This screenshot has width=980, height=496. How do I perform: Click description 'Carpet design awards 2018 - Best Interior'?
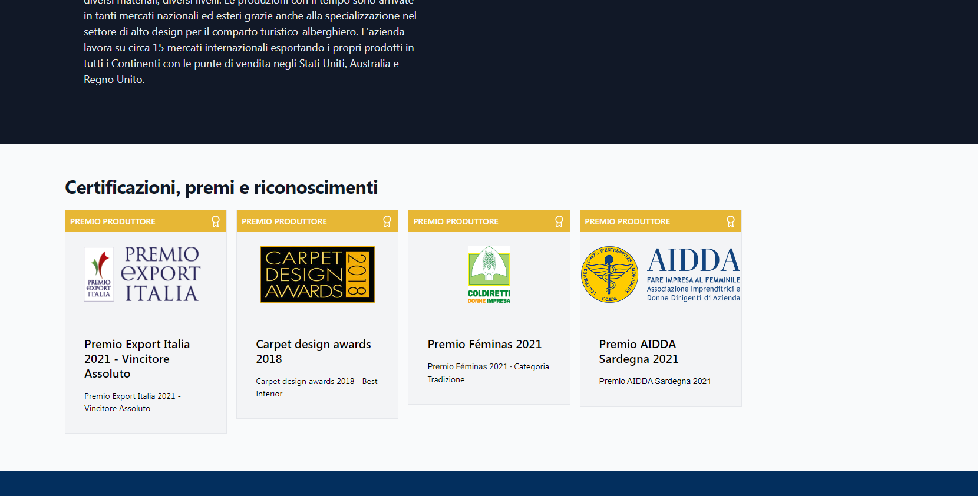click(317, 388)
